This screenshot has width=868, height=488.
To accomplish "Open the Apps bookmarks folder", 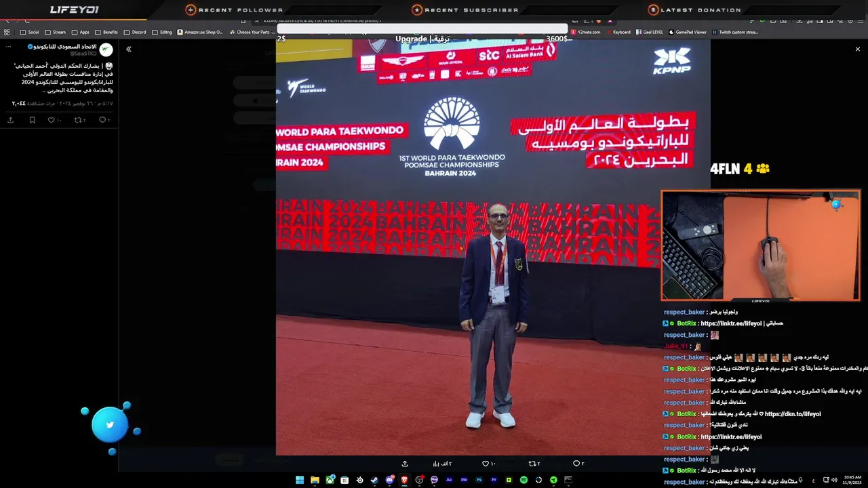I will [x=80, y=32].
